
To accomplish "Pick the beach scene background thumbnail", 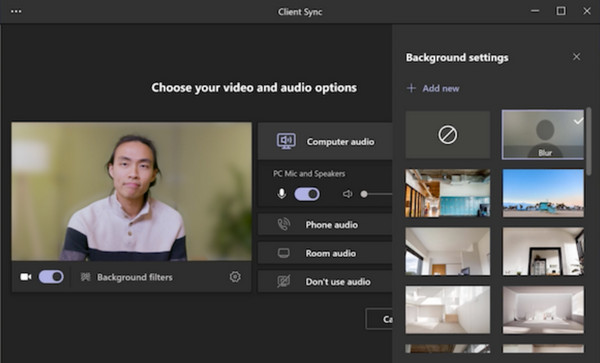I will pyautogui.click(x=543, y=193).
